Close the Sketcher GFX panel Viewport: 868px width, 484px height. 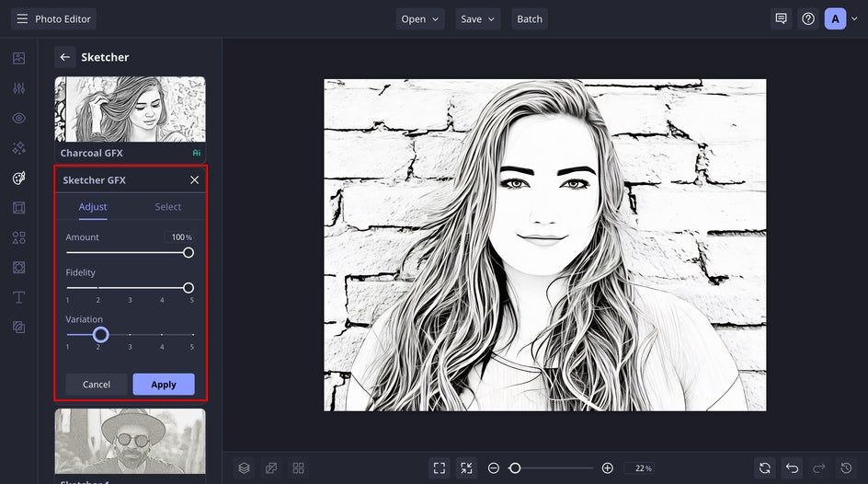[194, 180]
